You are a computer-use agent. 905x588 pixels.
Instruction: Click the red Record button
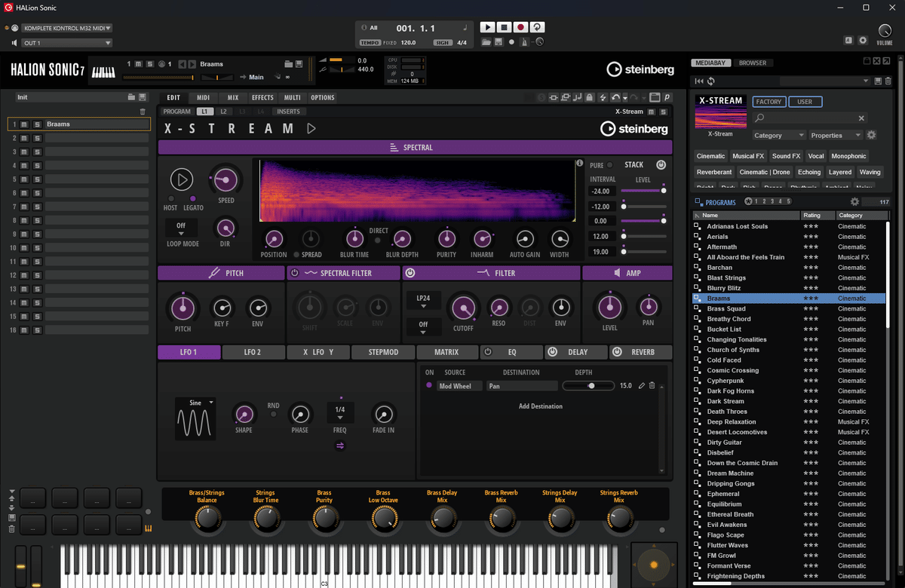click(520, 27)
